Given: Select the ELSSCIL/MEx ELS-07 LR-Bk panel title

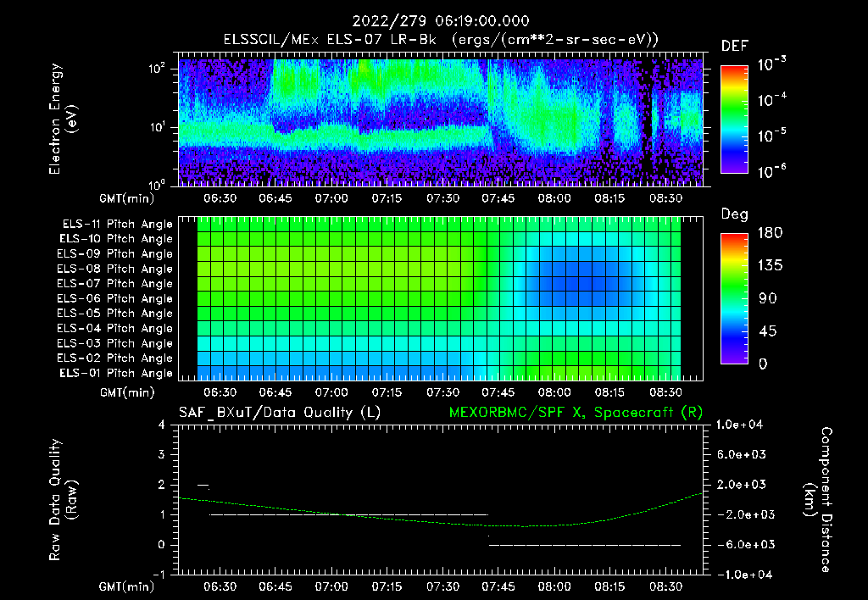Looking at the screenshot, I should coord(441,40).
